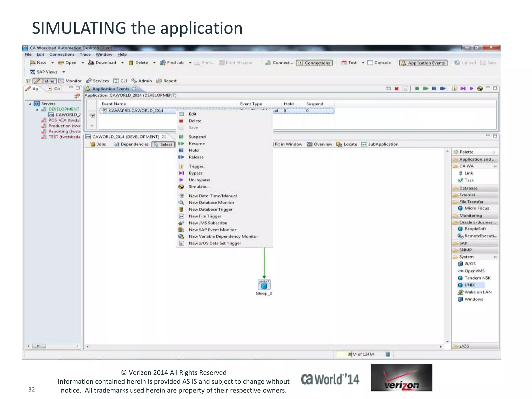Click the subApplication button
Image resolution: width=532 pixels, height=399 pixels.
point(380,144)
